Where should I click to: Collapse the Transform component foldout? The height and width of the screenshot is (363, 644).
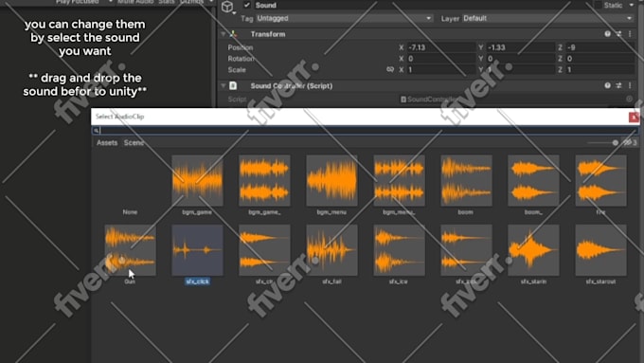click(223, 34)
